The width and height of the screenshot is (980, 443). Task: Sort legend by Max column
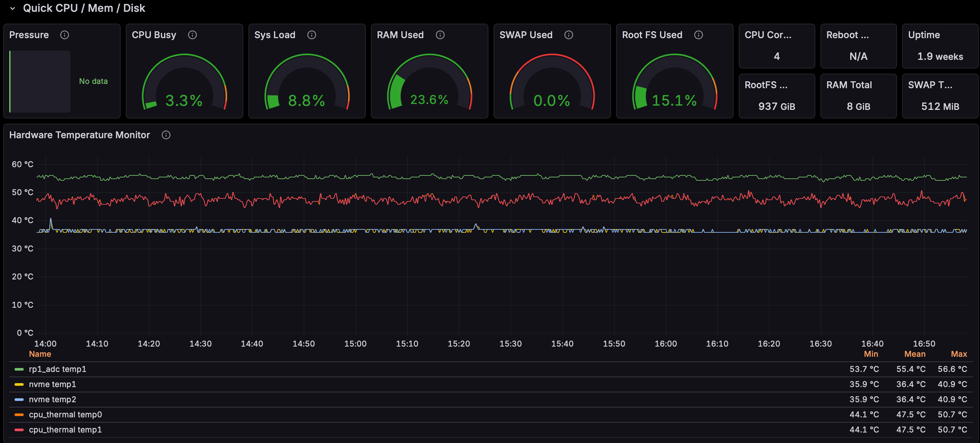click(958, 354)
